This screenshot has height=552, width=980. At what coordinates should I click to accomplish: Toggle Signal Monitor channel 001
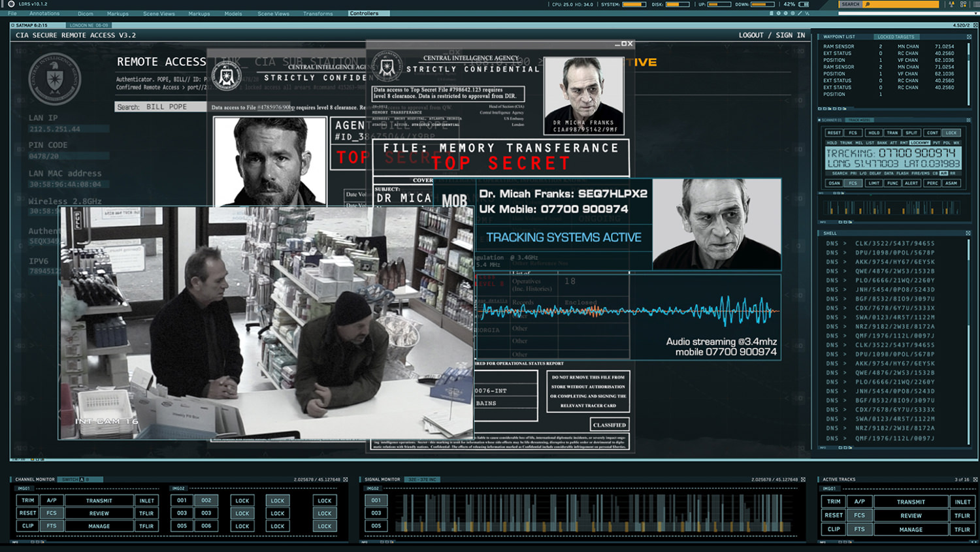376,500
